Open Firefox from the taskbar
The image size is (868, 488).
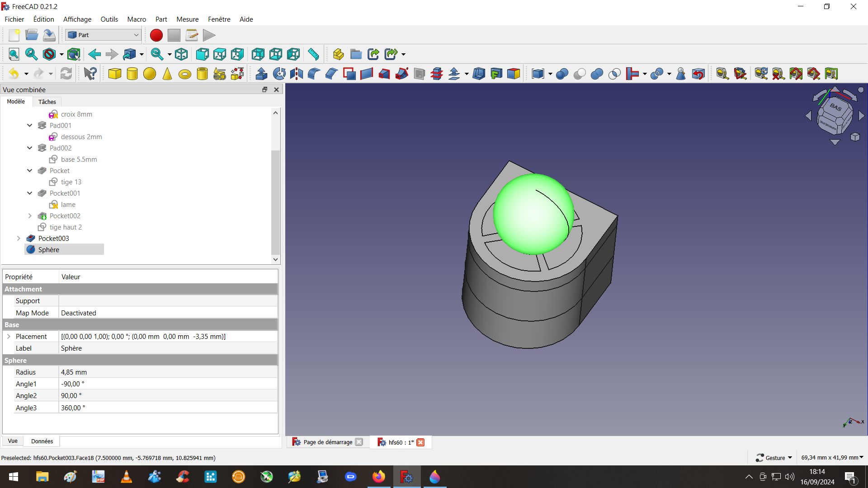[x=379, y=477]
